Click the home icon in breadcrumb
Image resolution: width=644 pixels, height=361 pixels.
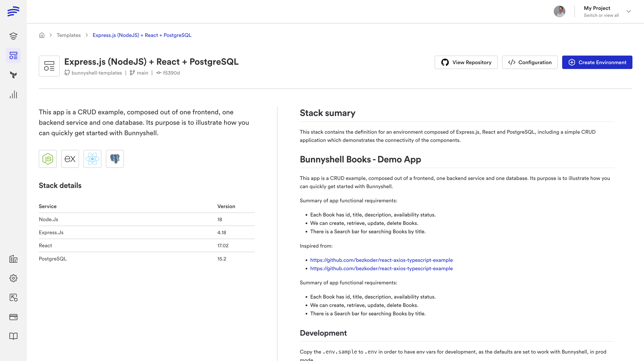point(42,35)
